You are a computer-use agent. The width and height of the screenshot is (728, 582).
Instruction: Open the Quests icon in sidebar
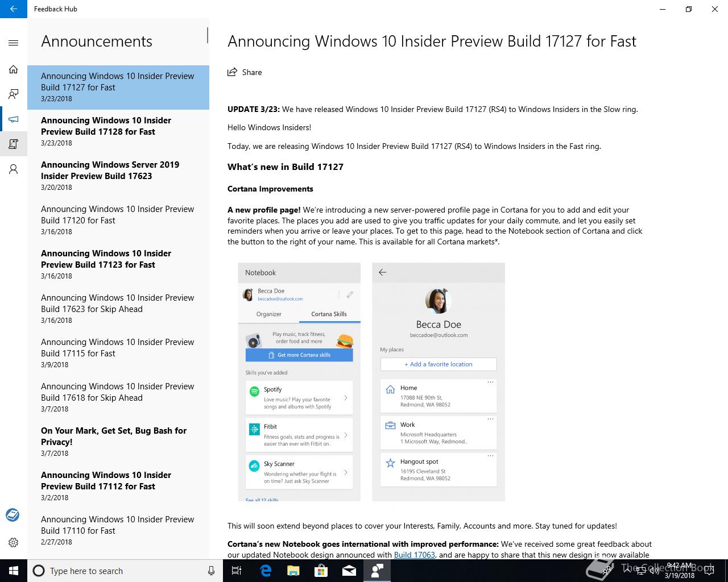pyautogui.click(x=14, y=144)
